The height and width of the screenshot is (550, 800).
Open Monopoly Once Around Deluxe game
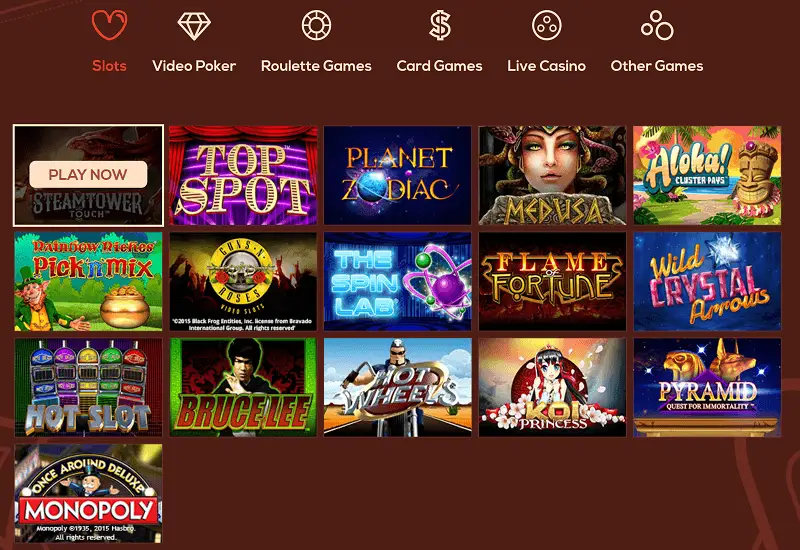pos(88,493)
